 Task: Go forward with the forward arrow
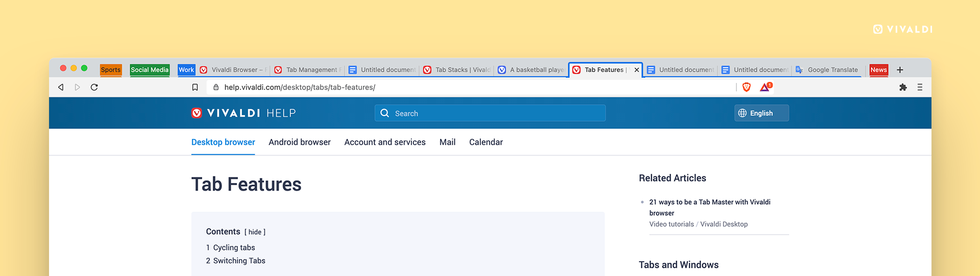tap(77, 87)
